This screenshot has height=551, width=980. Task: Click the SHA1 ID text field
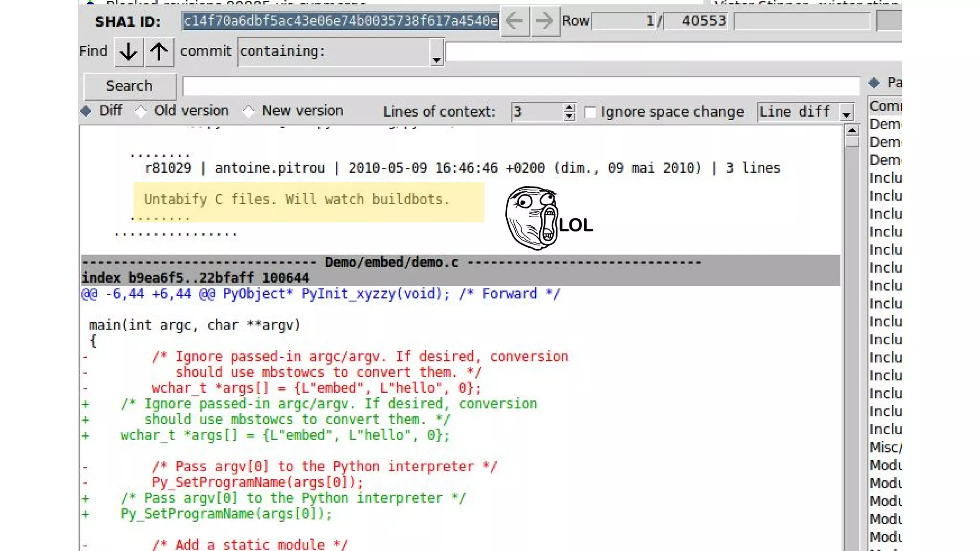pyautogui.click(x=340, y=21)
